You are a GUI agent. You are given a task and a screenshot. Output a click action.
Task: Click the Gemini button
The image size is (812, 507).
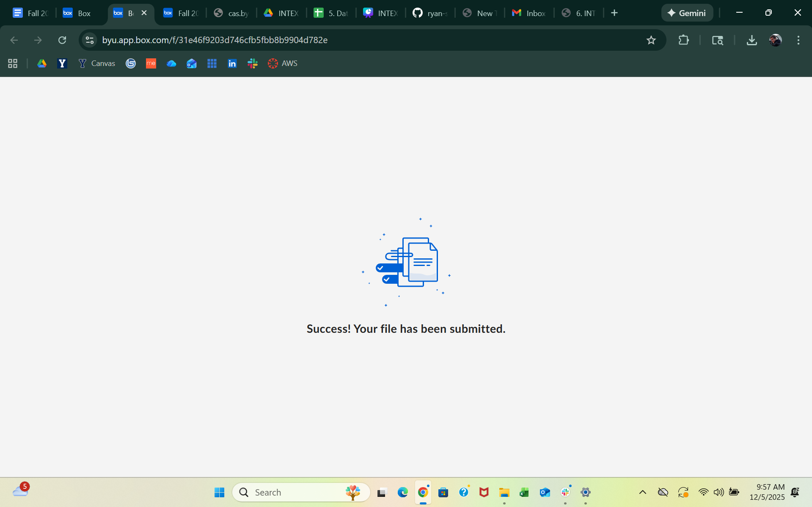687,13
